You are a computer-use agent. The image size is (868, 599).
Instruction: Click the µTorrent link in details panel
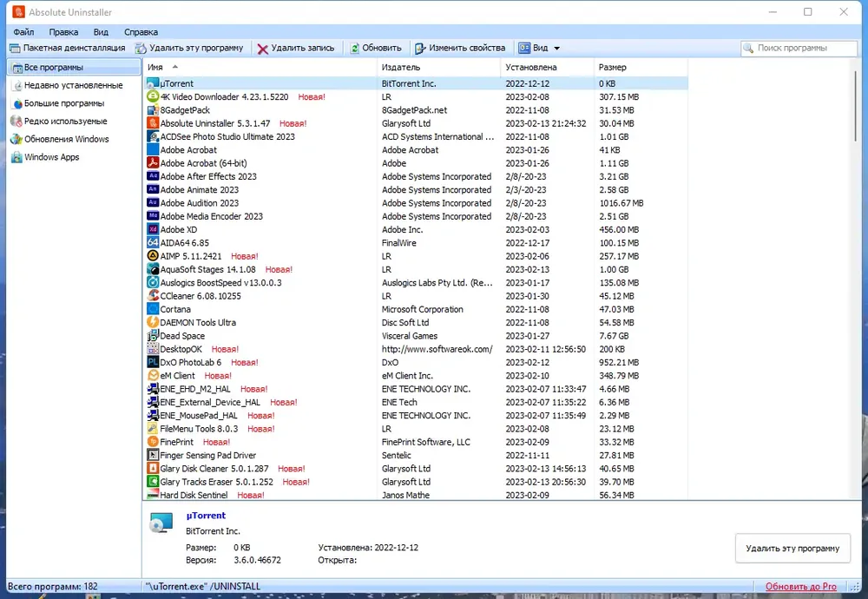(x=206, y=516)
